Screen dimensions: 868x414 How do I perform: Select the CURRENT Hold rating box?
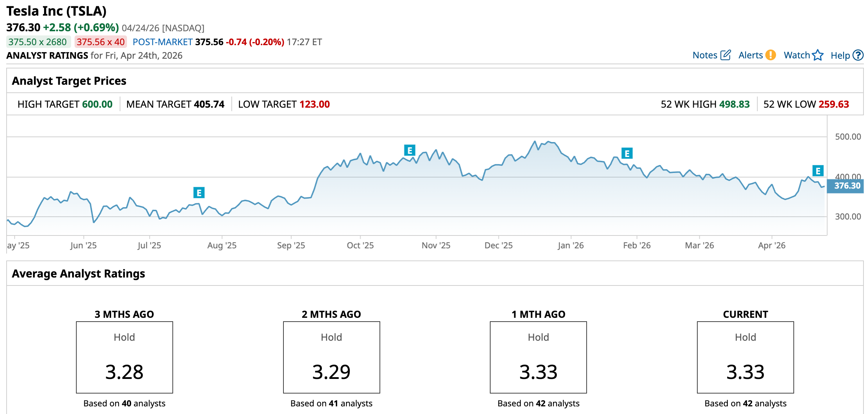745,357
